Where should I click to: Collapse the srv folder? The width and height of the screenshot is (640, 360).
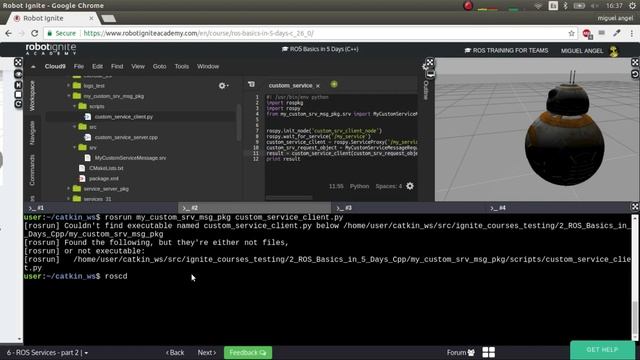[74, 147]
